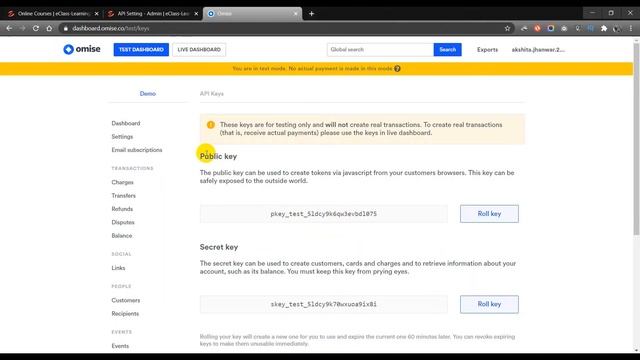Open Recipients in the sidebar

click(125, 313)
